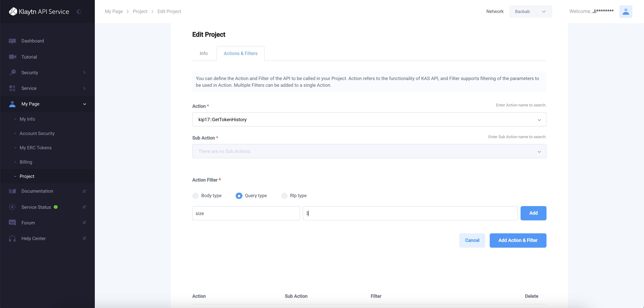This screenshot has height=308, width=644.
Task: Switch to the Actions & Filters tab
Action: pos(241,53)
